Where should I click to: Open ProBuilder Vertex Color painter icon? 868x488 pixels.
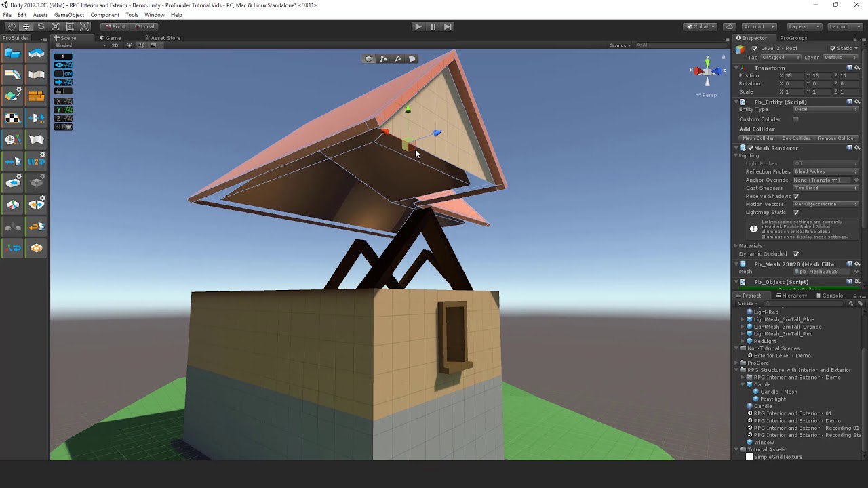13,96
